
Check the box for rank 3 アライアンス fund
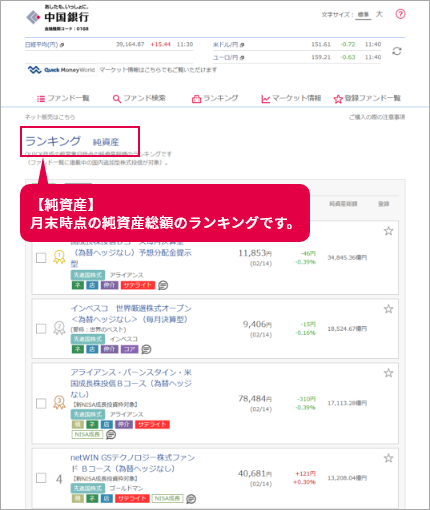(41, 403)
